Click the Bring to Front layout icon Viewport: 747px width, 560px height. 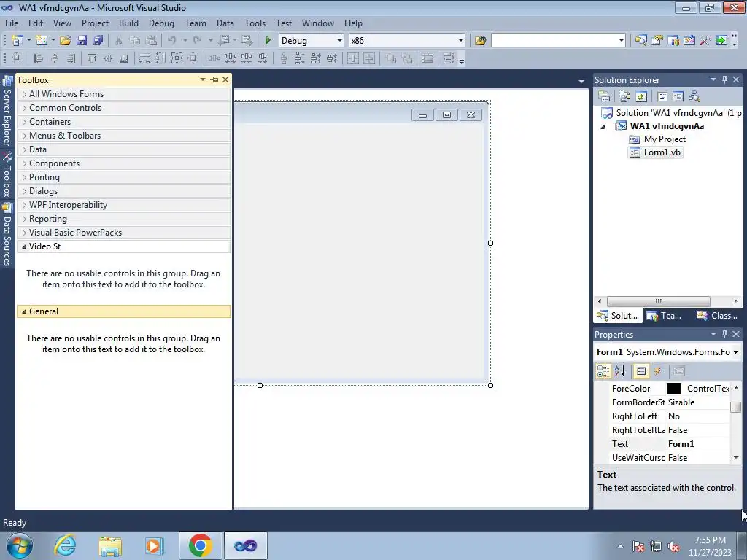[x=390, y=58]
